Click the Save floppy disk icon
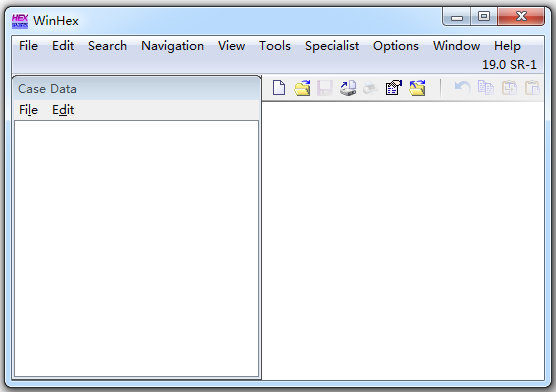 point(324,88)
